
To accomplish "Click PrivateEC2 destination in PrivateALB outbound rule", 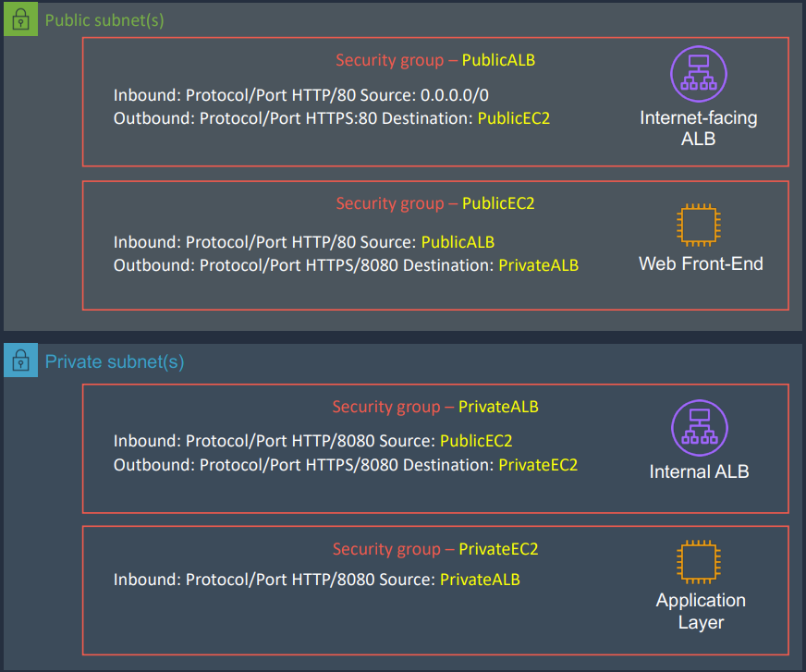I will [x=538, y=465].
